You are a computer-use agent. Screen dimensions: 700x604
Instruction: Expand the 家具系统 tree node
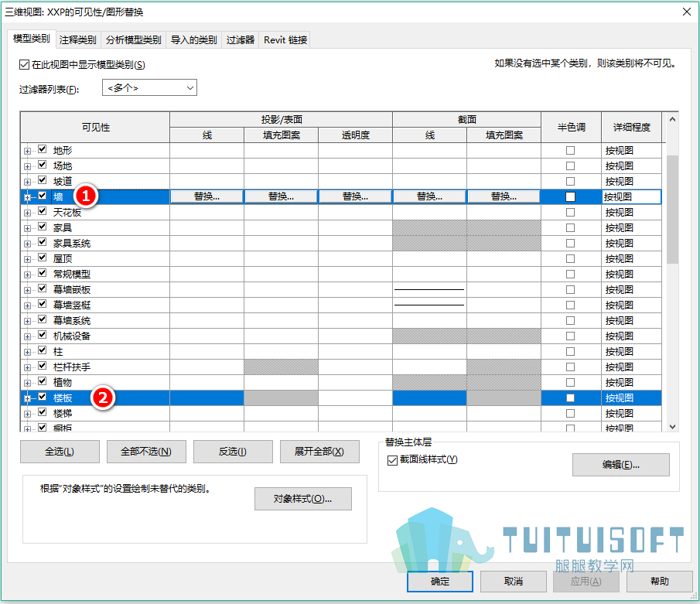click(27, 244)
